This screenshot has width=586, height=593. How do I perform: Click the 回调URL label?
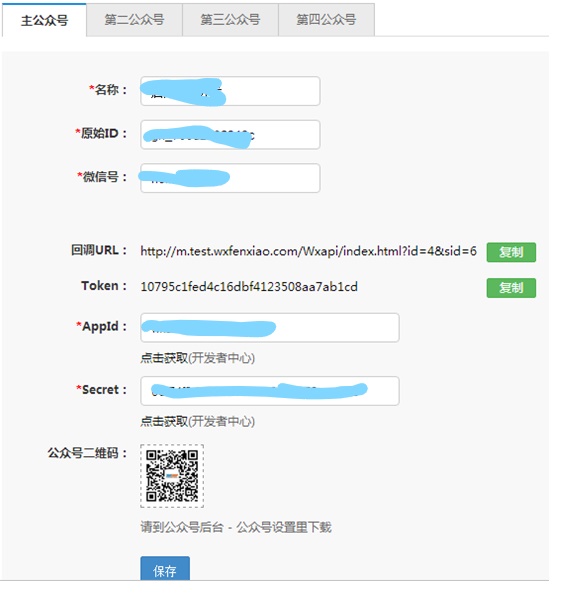[x=99, y=250]
